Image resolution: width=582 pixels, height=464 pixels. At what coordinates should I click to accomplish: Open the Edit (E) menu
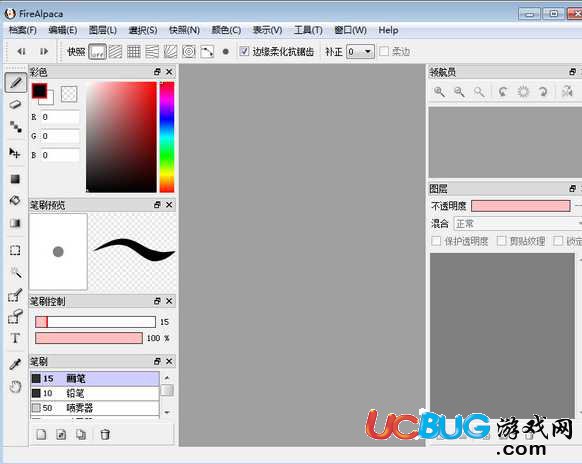[62, 30]
